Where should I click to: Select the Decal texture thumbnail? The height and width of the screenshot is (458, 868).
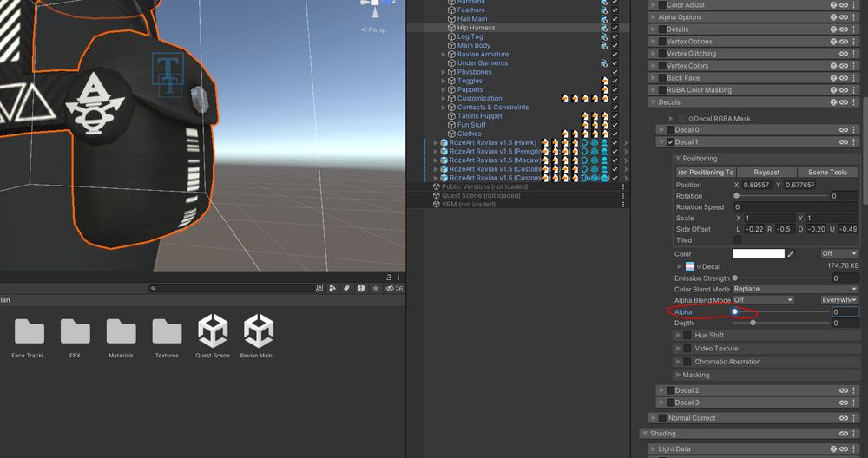click(x=690, y=266)
